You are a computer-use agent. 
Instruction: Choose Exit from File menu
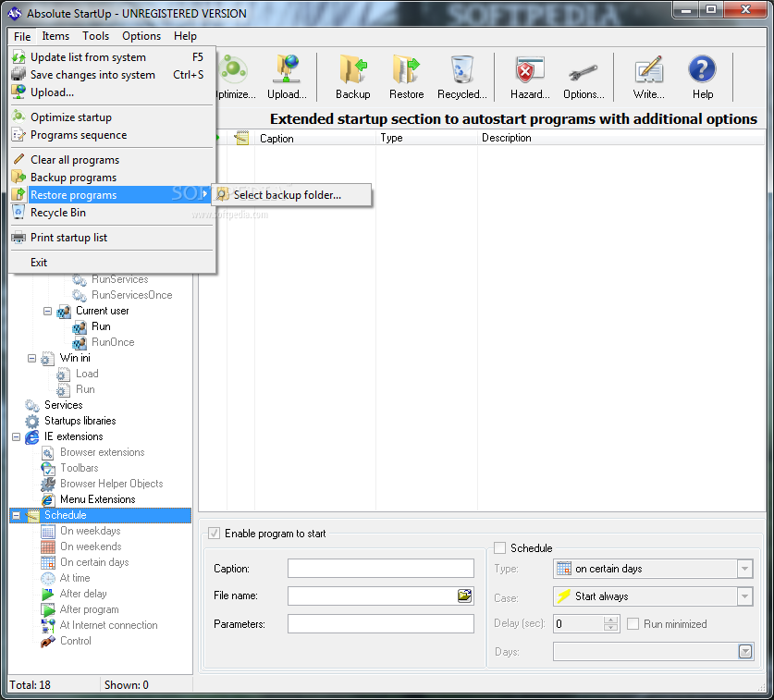tap(113, 263)
